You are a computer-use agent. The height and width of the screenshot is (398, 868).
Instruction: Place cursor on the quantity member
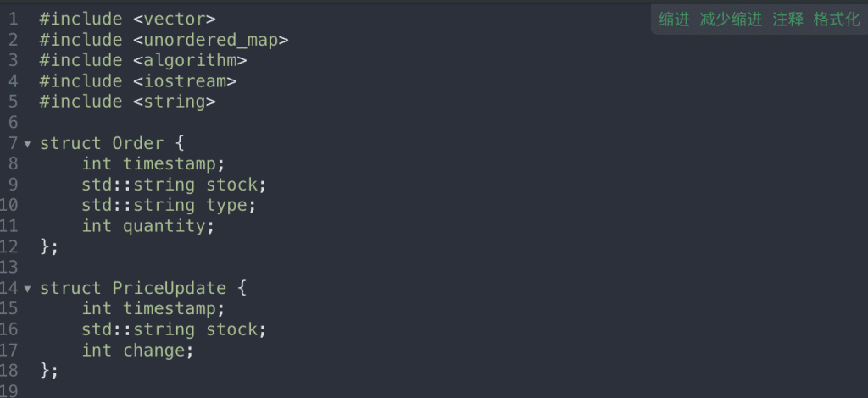click(x=164, y=226)
